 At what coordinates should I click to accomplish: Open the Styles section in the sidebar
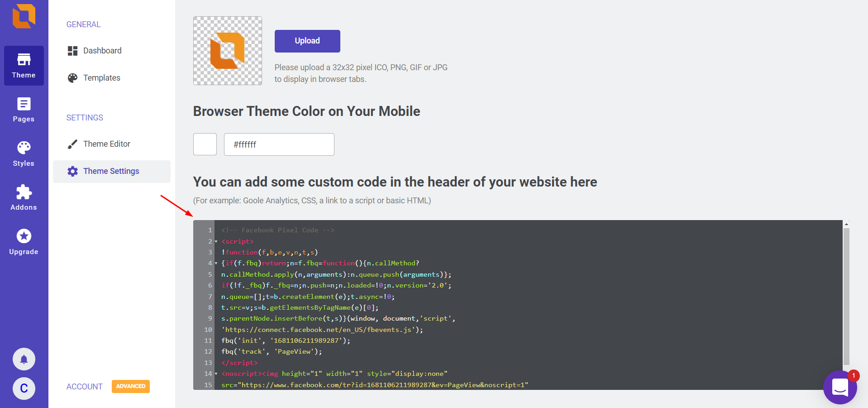point(24,154)
